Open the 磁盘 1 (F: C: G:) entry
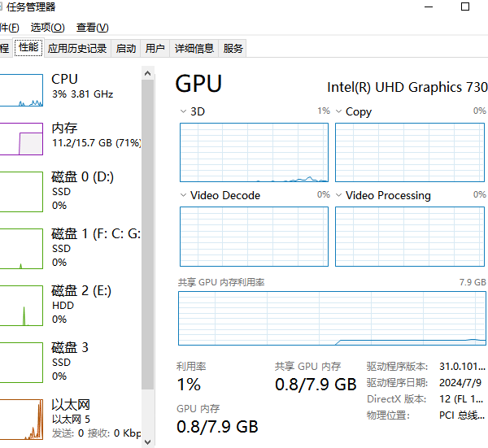This screenshot has height=448, width=488. click(70, 248)
